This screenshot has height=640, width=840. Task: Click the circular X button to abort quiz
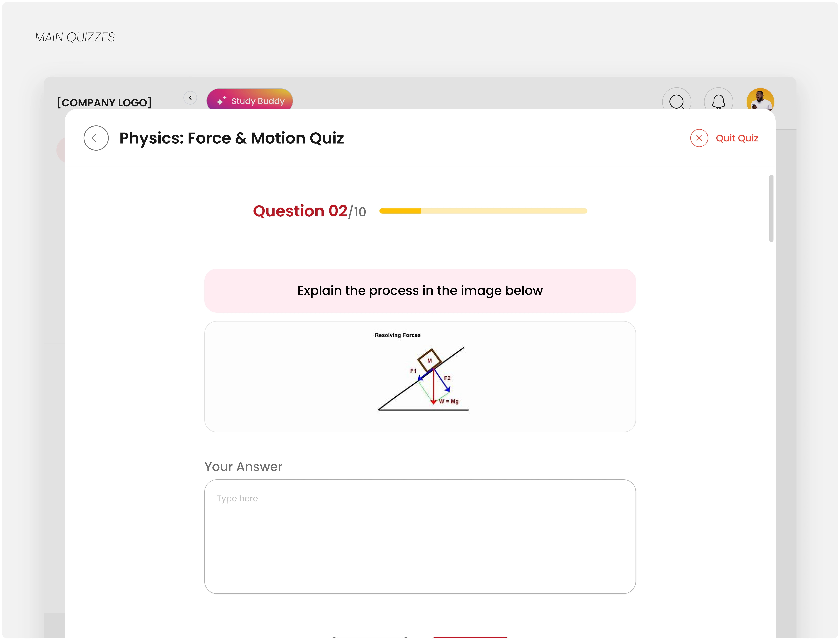(x=699, y=138)
